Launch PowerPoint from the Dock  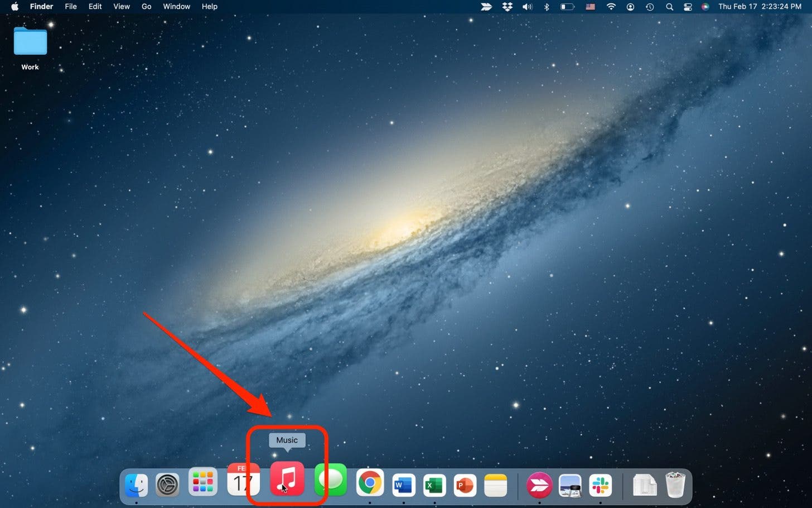coord(465,485)
